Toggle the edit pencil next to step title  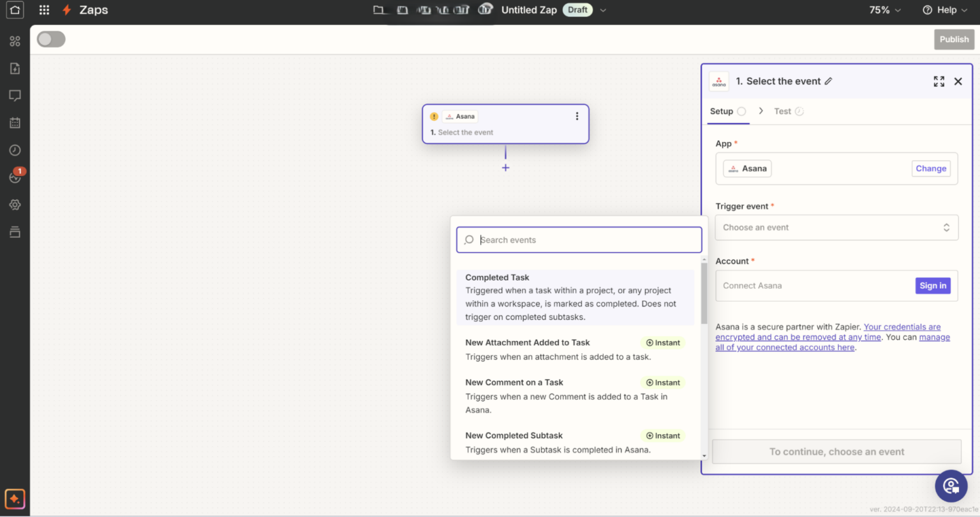(x=829, y=81)
